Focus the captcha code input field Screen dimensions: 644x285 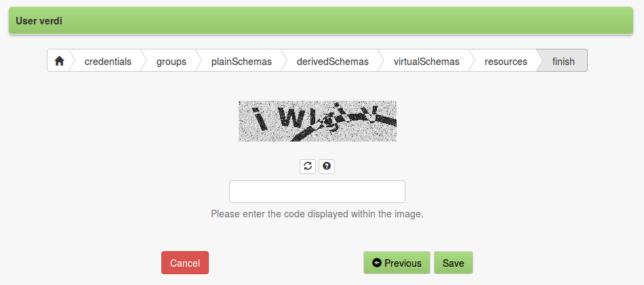tap(317, 192)
